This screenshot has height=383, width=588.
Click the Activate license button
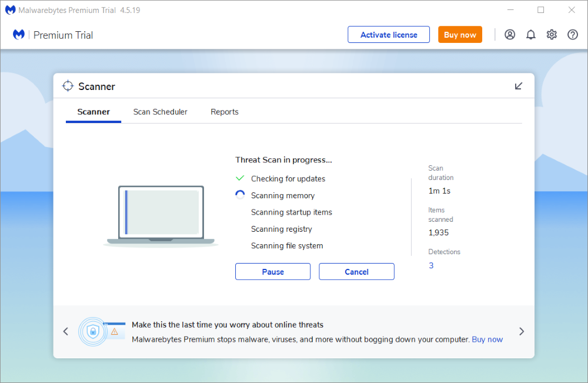point(389,35)
